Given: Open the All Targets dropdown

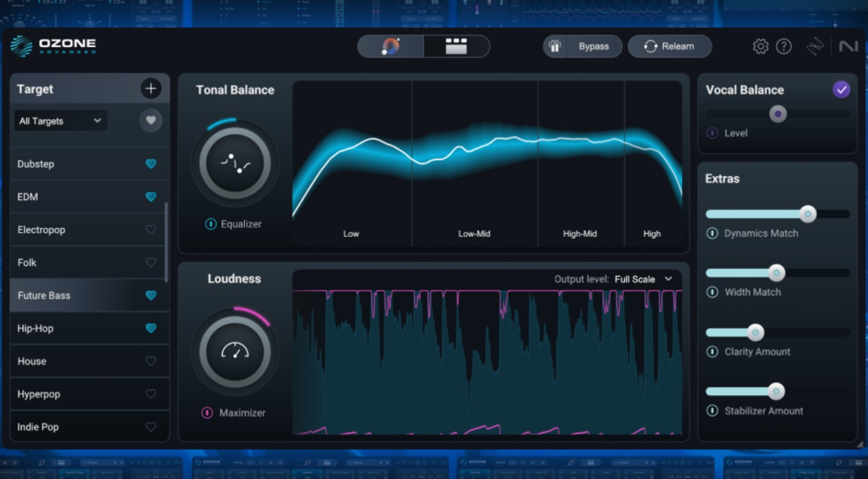Looking at the screenshot, I should point(60,120).
